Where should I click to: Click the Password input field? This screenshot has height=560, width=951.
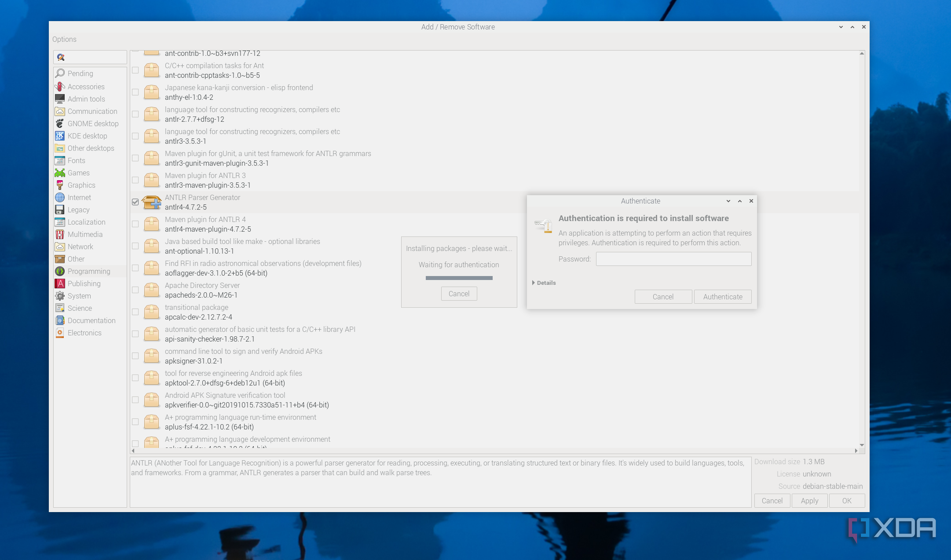pos(673,259)
